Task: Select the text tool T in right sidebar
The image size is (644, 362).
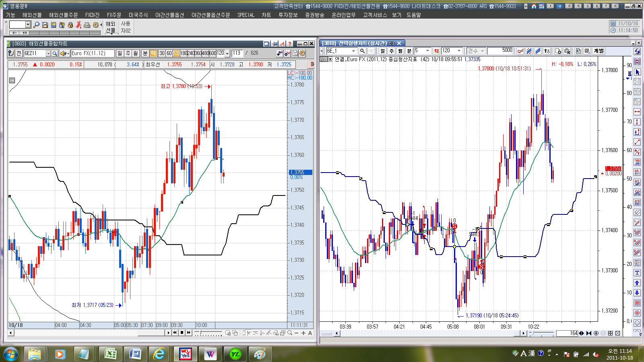Action: pos(637,273)
